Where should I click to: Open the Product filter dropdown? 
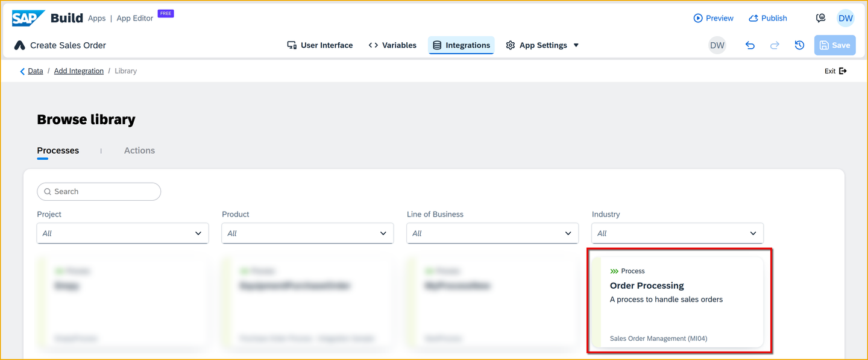pos(308,233)
